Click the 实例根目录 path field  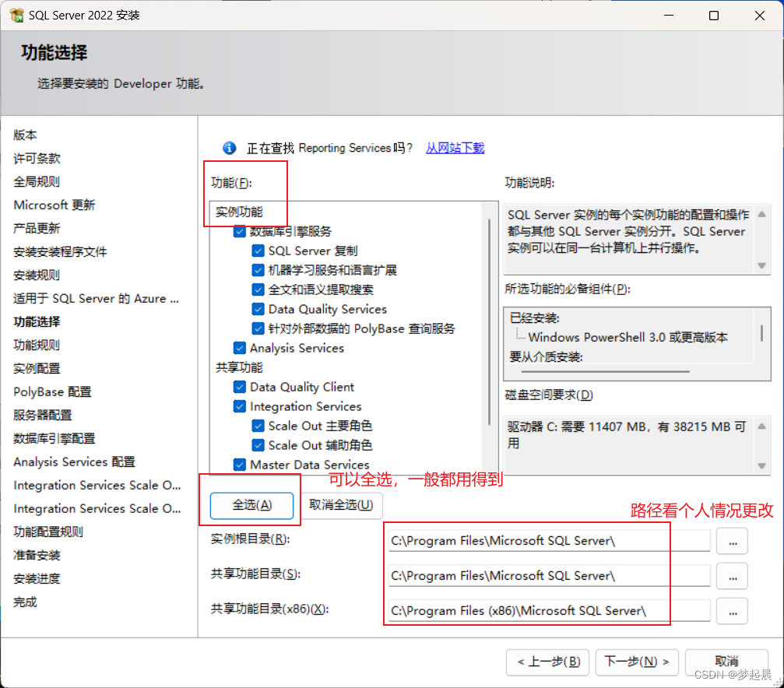(549, 541)
